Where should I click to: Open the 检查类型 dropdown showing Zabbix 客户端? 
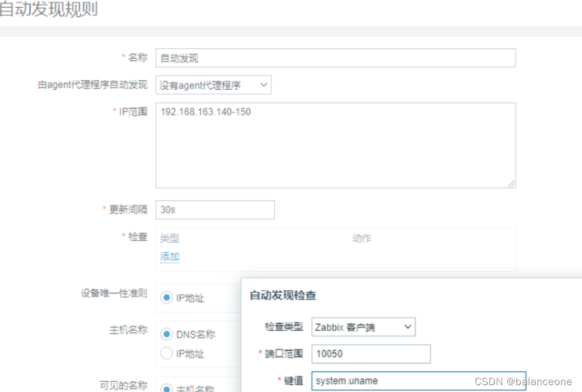[363, 327]
